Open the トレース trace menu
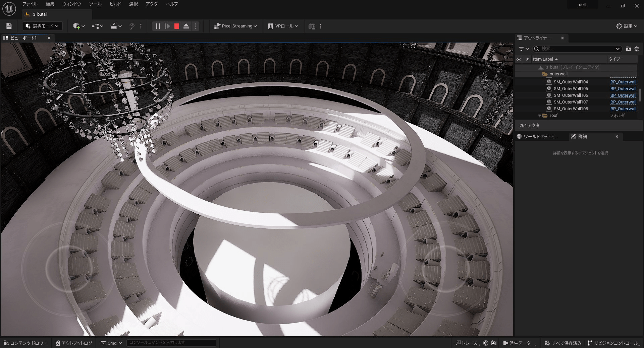 (467, 343)
